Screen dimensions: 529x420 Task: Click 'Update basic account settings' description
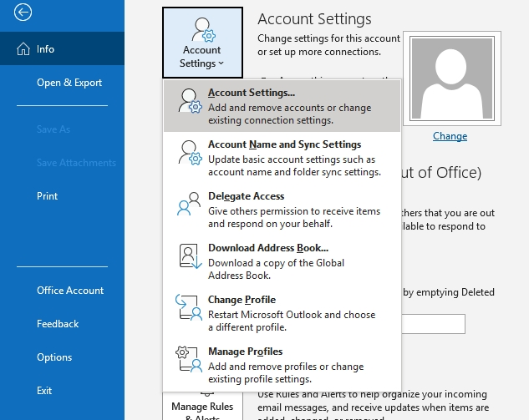tap(294, 165)
